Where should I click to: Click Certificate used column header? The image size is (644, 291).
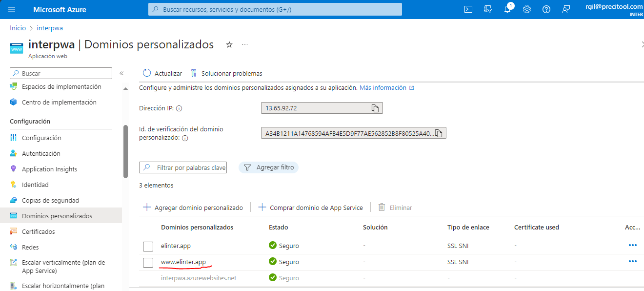537,227
